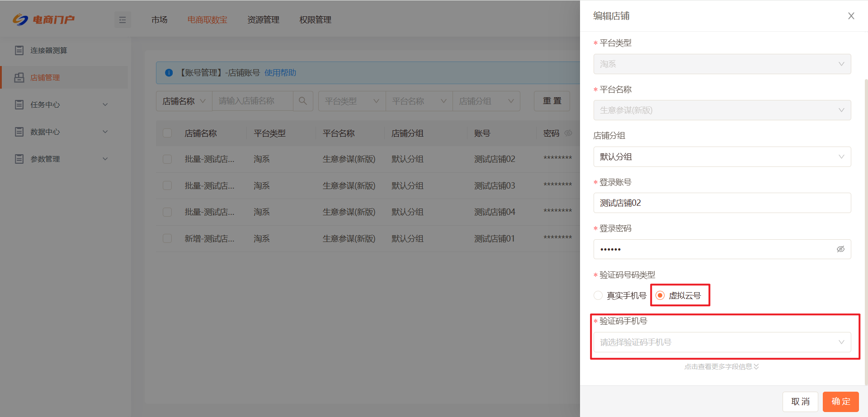868x417 pixels.
Task: Select the 虚拟云号 radio option
Action: (660, 295)
